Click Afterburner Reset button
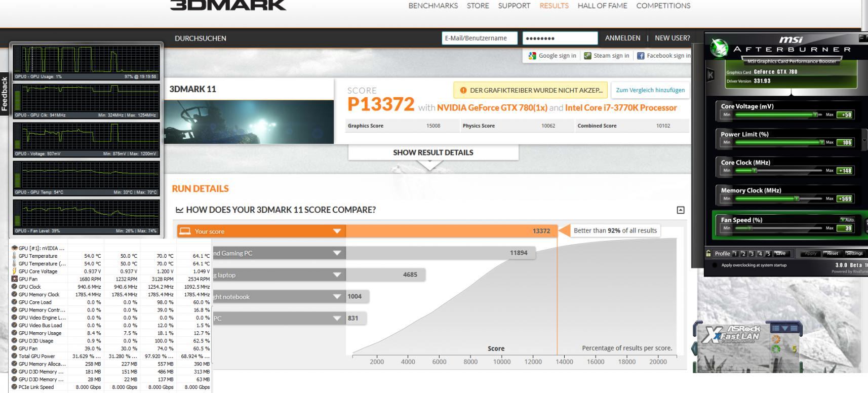Viewport: 868px width, 393px height. tap(833, 253)
